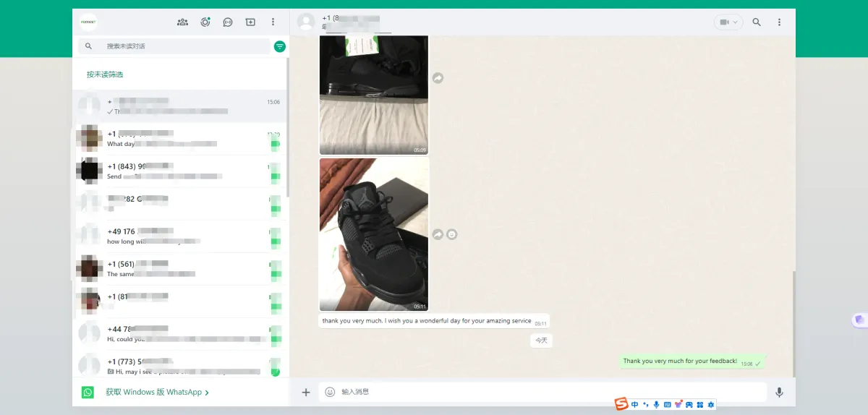Forward the 05:09 shoe box photo
The width and height of the screenshot is (868, 415).
438,78
